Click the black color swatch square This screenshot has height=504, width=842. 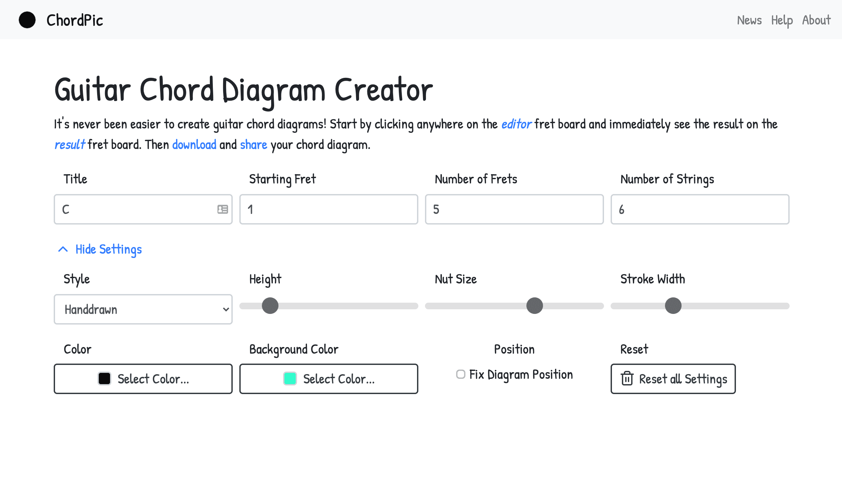(104, 379)
